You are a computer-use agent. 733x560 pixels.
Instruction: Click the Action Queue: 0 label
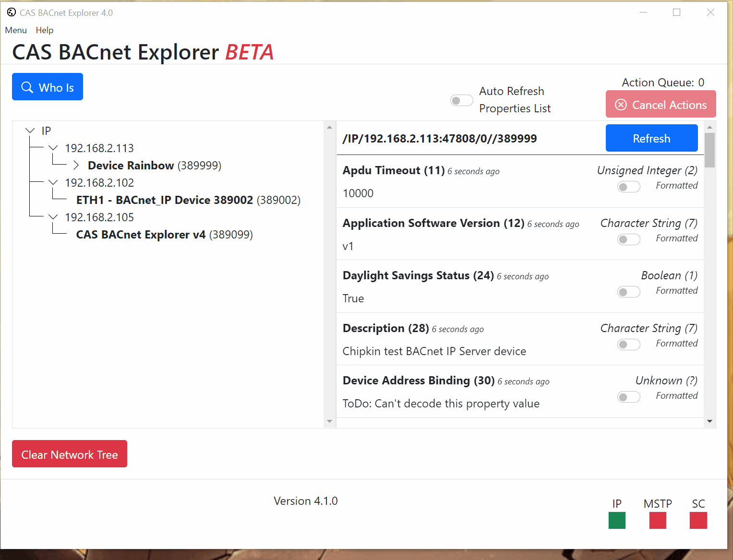663,83
